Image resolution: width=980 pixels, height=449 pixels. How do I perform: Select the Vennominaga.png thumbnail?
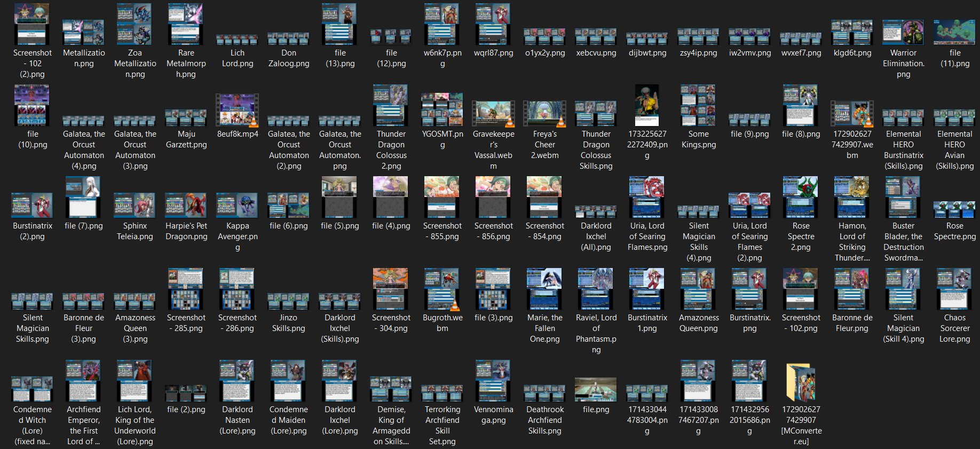(493, 381)
